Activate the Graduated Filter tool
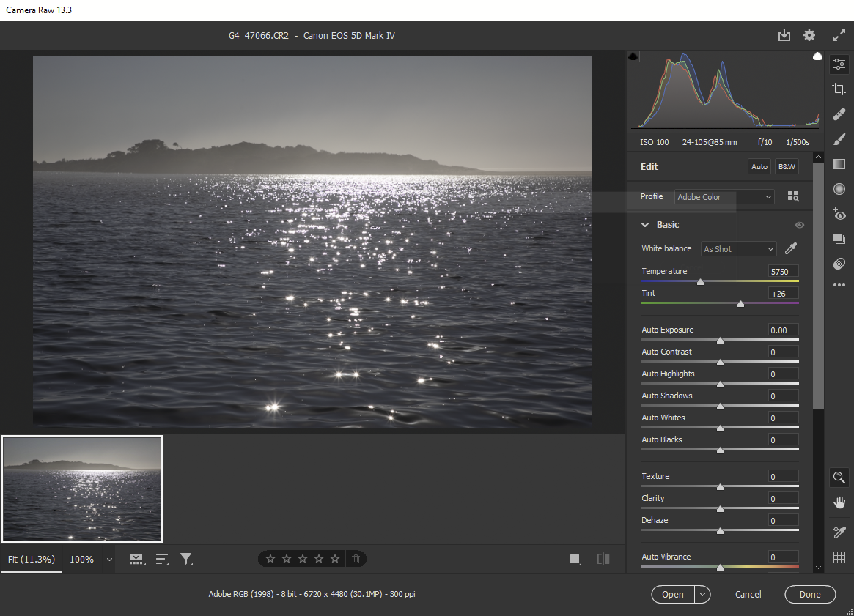Viewport: 854px width, 616px height. coord(839,164)
